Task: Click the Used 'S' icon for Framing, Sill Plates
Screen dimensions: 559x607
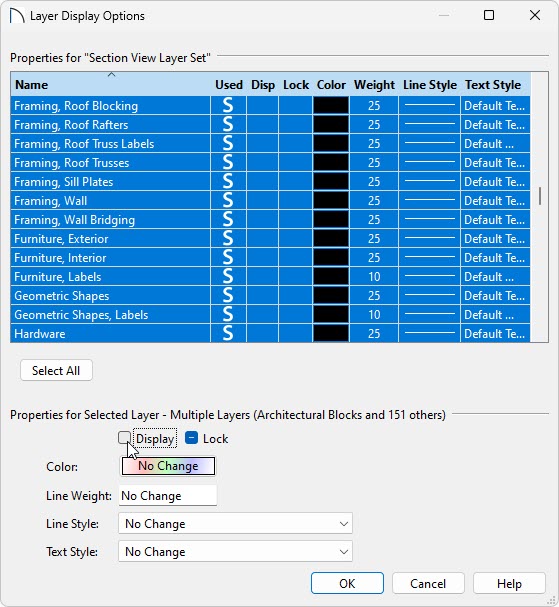Action: pos(228,181)
